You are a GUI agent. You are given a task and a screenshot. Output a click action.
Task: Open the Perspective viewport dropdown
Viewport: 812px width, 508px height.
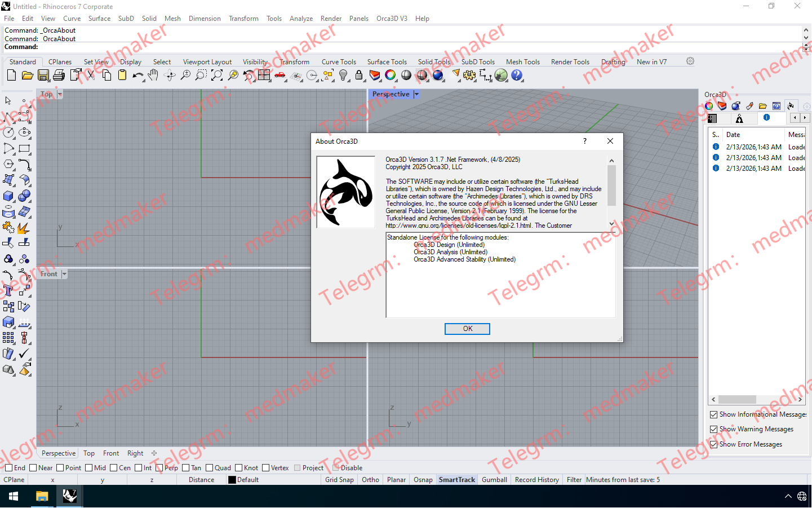tap(416, 94)
